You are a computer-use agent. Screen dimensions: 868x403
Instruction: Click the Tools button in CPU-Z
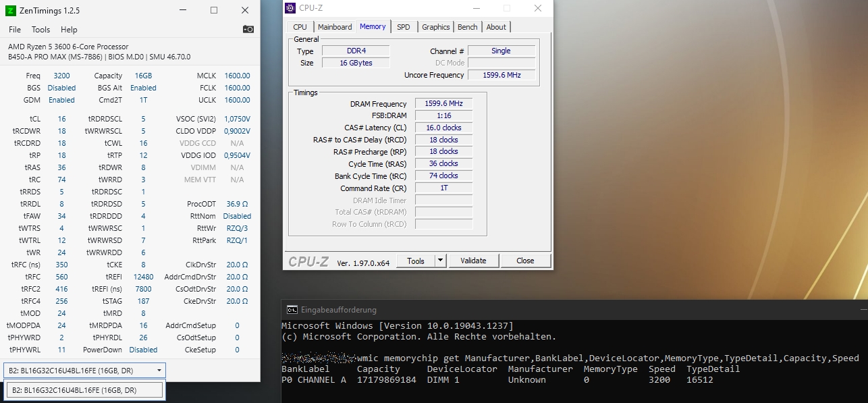(x=416, y=261)
